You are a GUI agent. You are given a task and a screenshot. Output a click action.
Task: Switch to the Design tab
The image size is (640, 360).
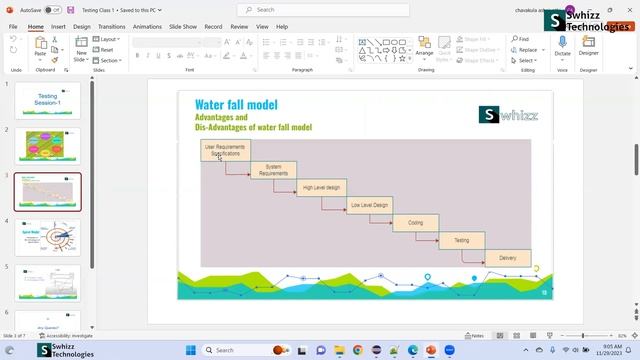coord(82,27)
